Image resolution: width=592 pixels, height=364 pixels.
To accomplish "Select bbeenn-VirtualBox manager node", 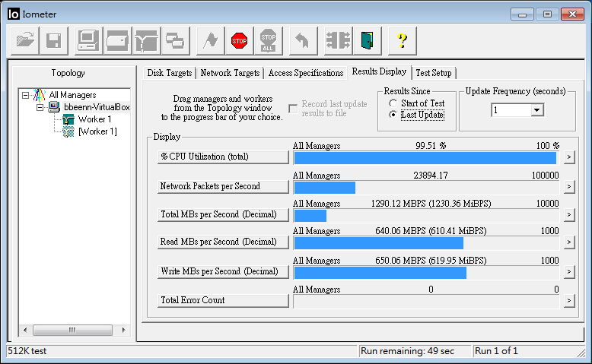I will (x=97, y=107).
